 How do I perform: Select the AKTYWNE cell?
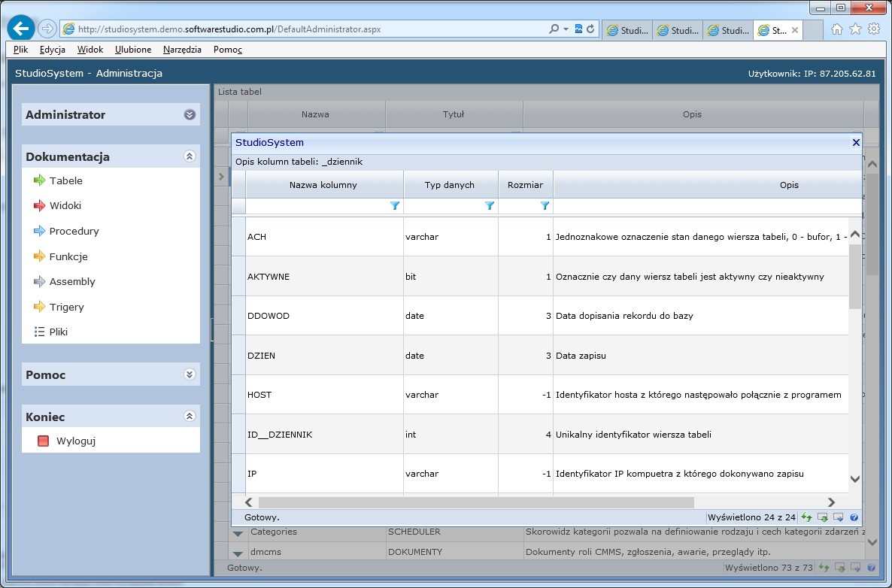[x=324, y=277]
